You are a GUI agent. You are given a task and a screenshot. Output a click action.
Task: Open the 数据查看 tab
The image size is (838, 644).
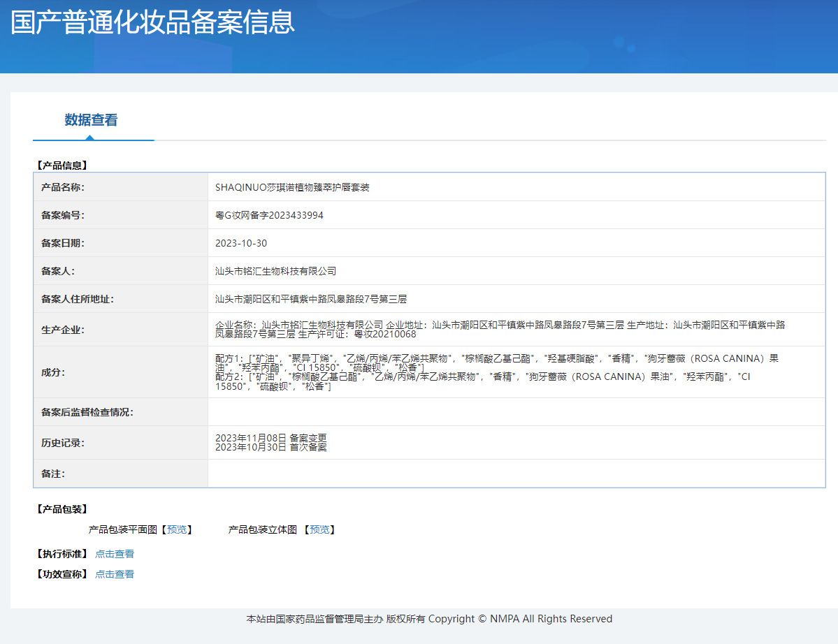coord(91,120)
